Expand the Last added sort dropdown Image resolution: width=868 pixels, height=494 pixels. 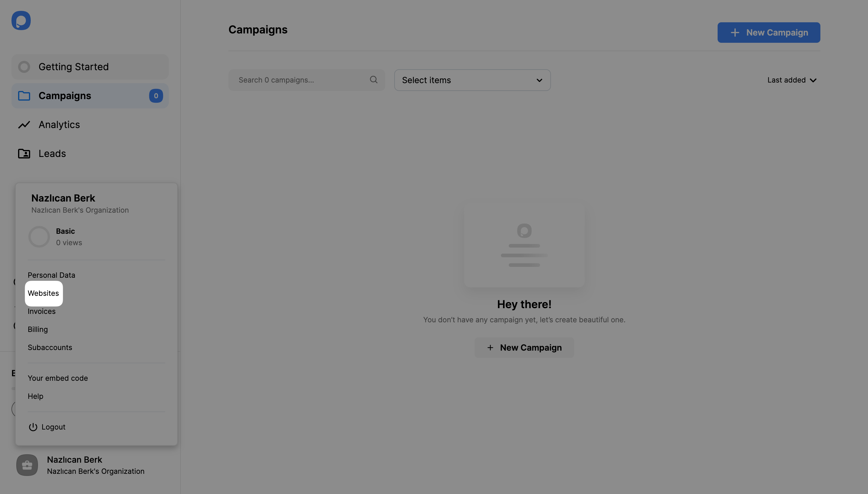point(792,80)
